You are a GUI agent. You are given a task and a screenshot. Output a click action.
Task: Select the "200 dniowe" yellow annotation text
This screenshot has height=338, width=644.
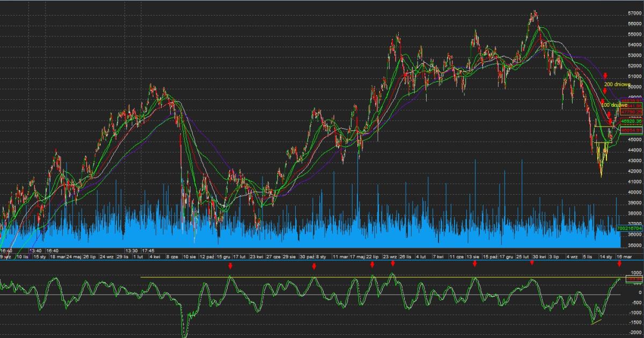(617, 84)
